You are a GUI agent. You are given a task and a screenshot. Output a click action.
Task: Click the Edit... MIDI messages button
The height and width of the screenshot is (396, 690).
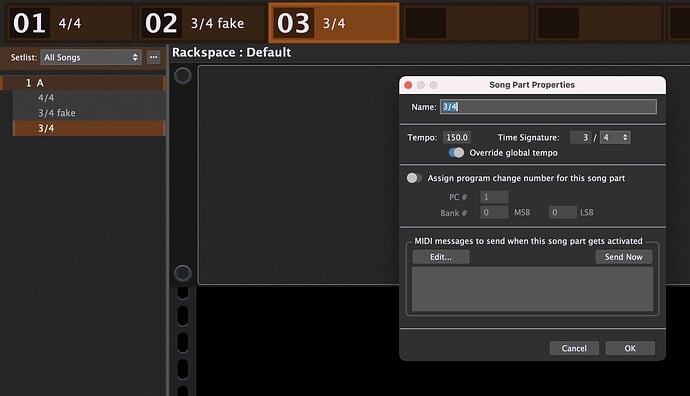tap(441, 257)
